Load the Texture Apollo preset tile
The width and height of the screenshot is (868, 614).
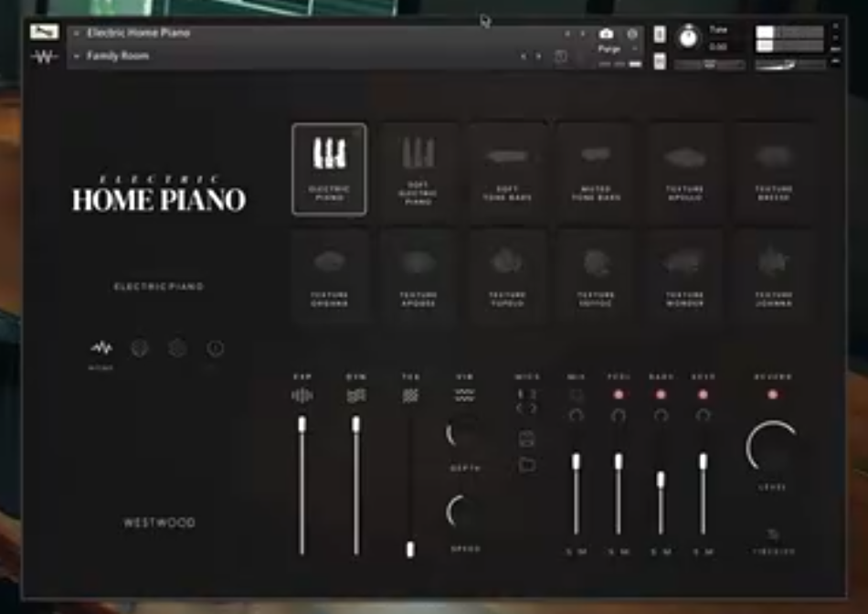(x=684, y=169)
